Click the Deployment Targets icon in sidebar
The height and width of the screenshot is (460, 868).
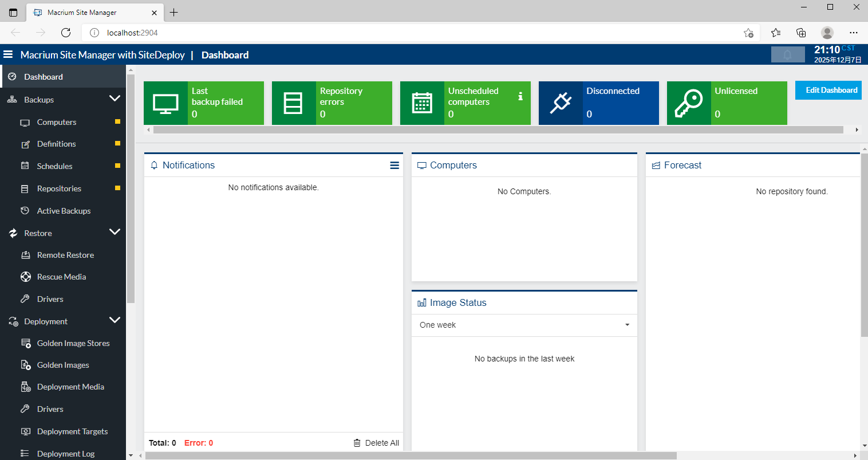pyautogui.click(x=25, y=431)
